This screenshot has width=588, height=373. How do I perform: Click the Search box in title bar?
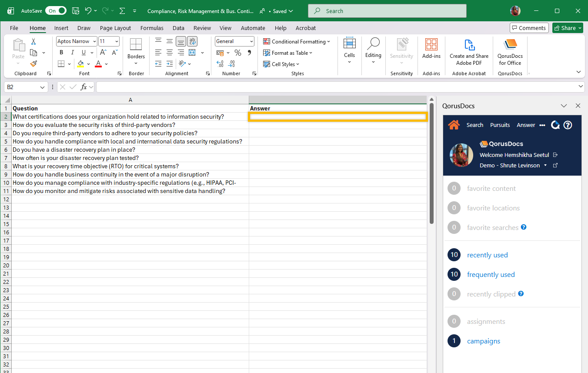pyautogui.click(x=387, y=11)
